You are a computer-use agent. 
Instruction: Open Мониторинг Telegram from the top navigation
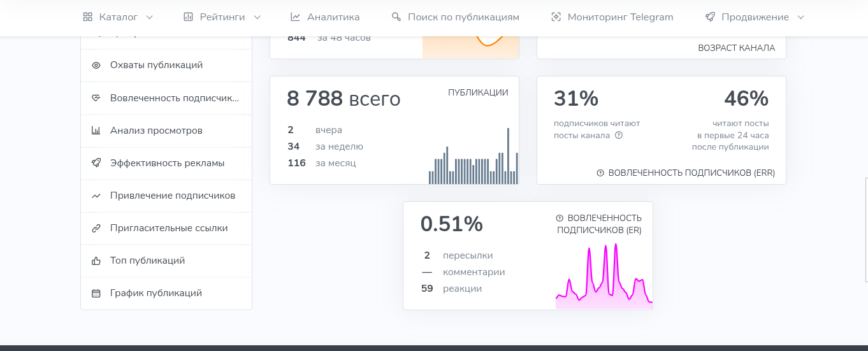pyautogui.click(x=612, y=17)
